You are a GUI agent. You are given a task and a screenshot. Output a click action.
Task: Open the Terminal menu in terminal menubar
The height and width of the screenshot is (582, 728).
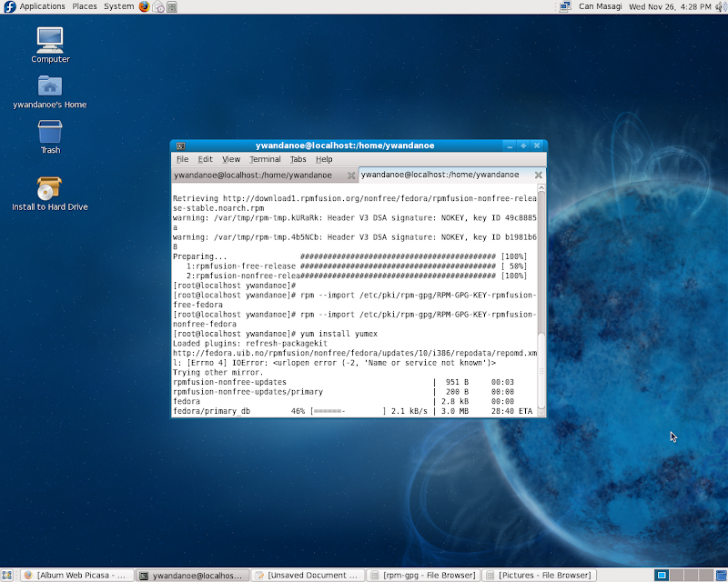(x=265, y=159)
